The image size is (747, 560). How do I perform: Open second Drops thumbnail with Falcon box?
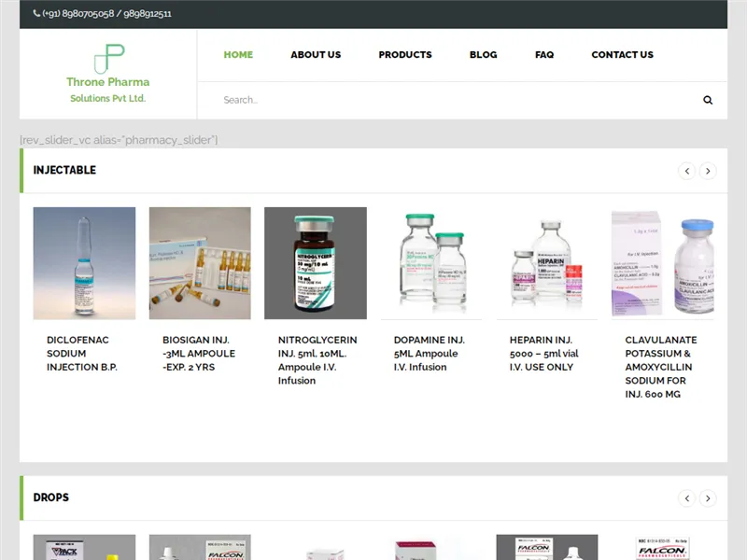coord(200,547)
